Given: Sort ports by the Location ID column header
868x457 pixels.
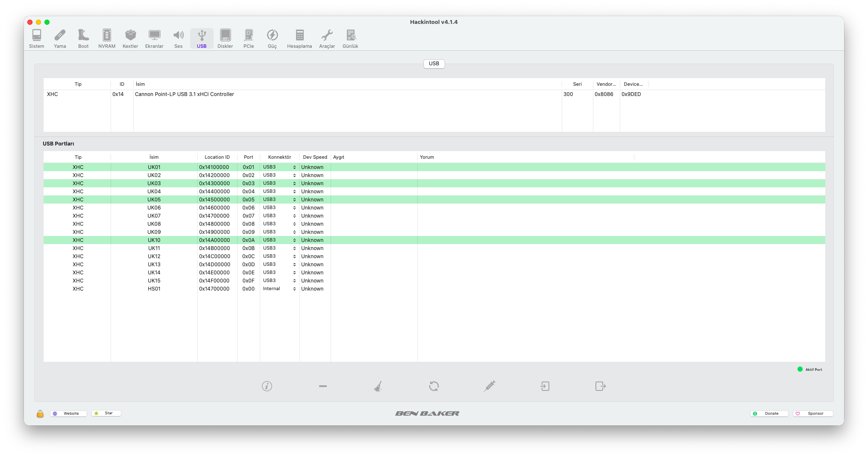Looking at the screenshot, I should point(217,157).
